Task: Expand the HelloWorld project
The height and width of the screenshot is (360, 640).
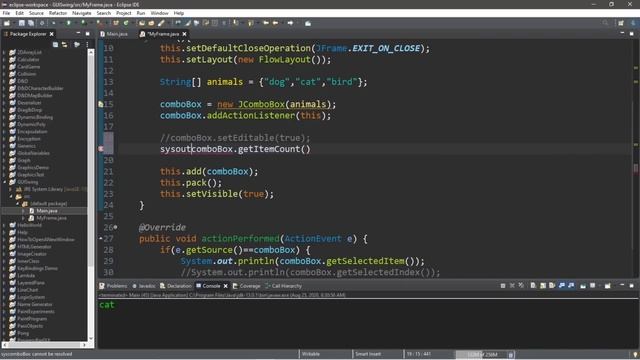Action: [4, 225]
